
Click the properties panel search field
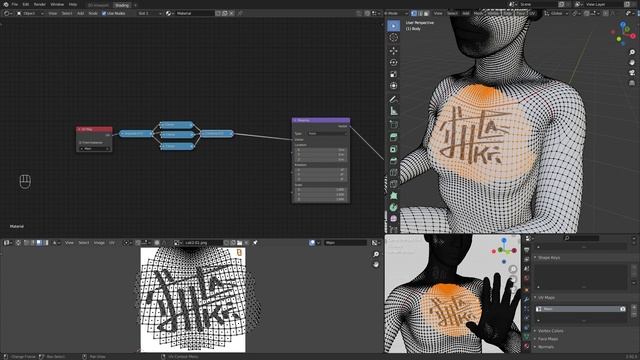click(582, 238)
